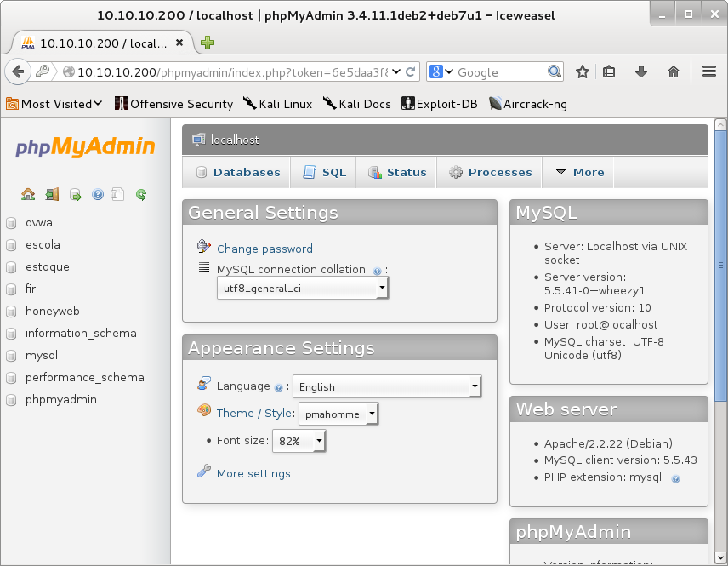Screen dimensions: 728x566
Task: Click the page scrollbar up arrow
Action: [720, 124]
